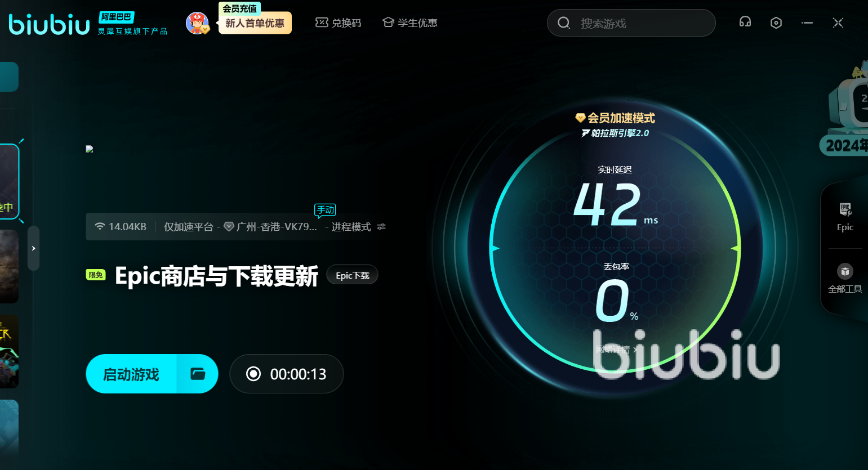Viewport: 868px width, 470px height.
Task: Select the currently accelerating game thumbnail
Action: [9, 181]
